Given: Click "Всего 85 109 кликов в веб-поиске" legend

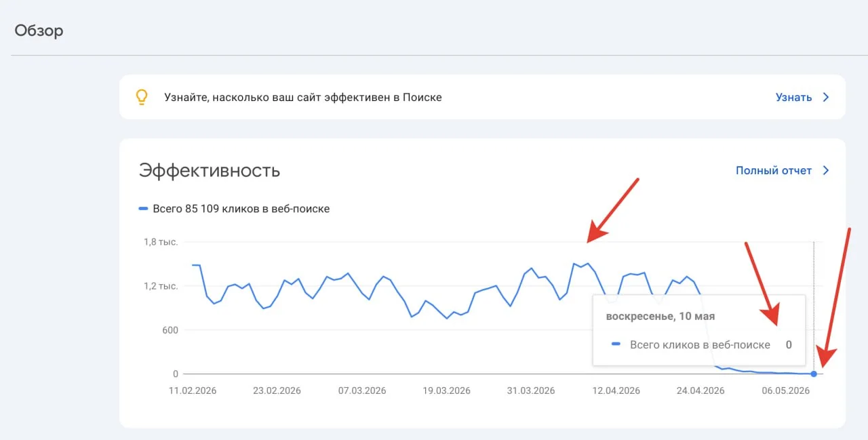Looking at the screenshot, I should coord(241,209).
